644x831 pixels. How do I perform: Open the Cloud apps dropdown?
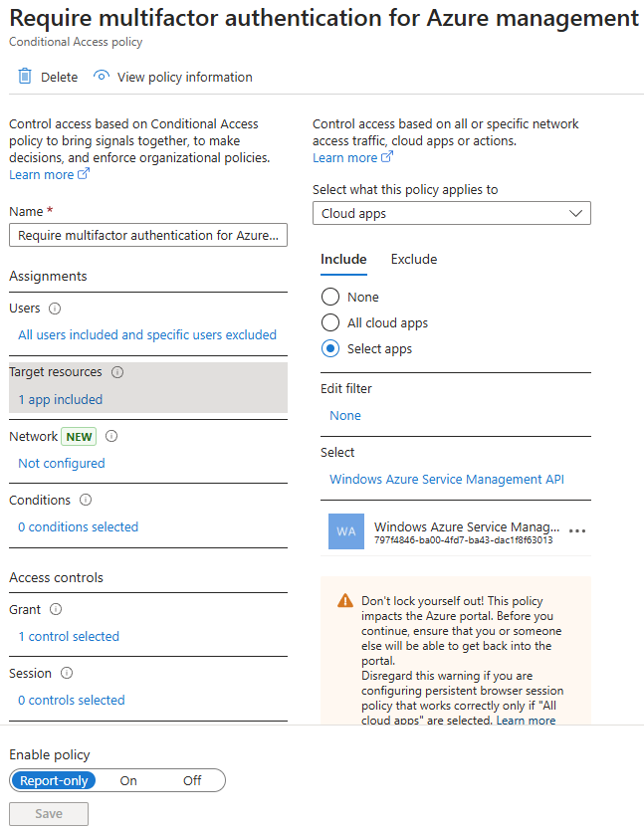(452, 213)
